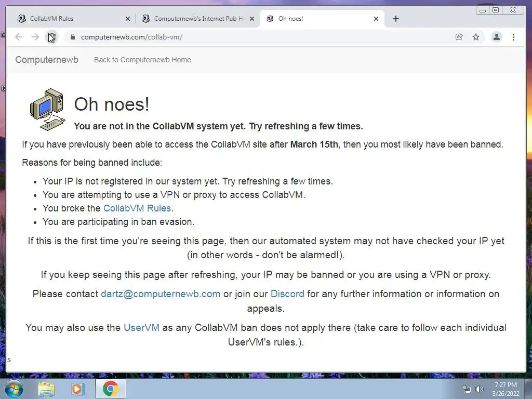532x399 pixels.
Task: Click the bold March 15th text
Action: [x=314, y=144]
